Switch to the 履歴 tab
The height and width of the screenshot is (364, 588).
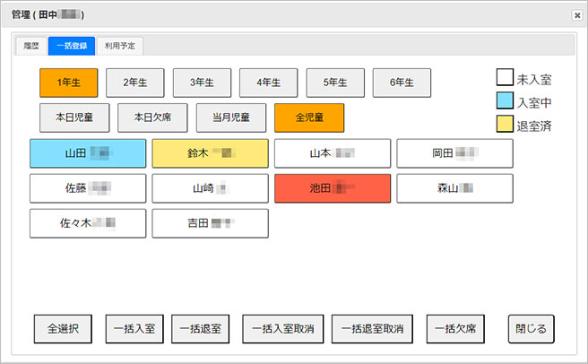click(30, 46)
